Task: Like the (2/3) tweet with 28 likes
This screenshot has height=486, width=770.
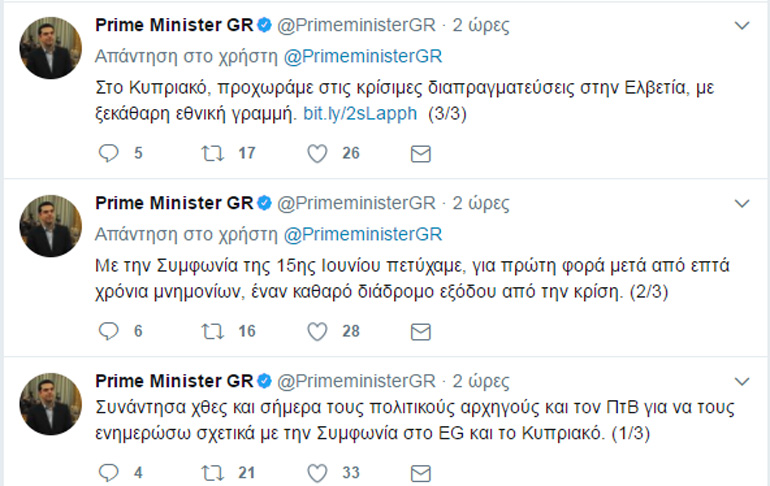Action: (317, 331)
